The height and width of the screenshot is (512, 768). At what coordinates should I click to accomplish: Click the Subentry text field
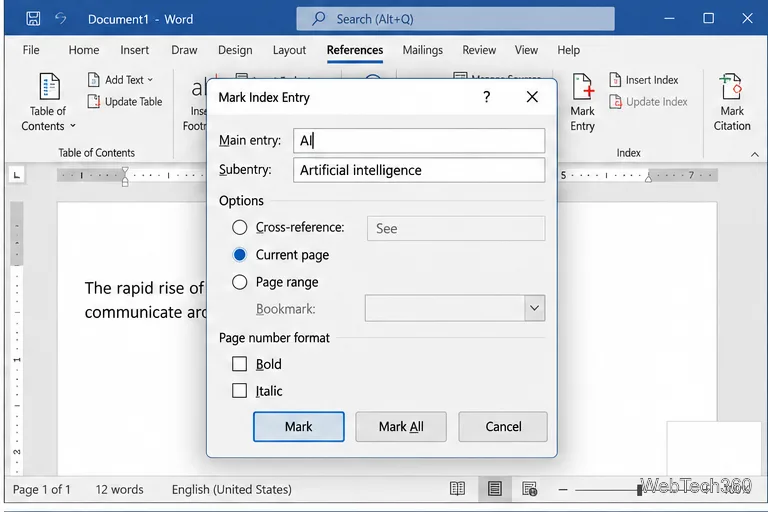point(419,170)
